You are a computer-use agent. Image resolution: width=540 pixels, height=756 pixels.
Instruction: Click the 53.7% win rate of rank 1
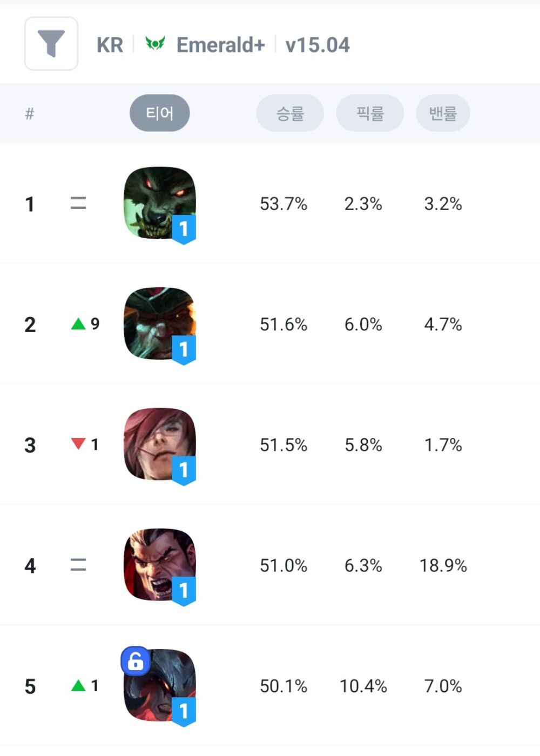[x=283, y=204]
